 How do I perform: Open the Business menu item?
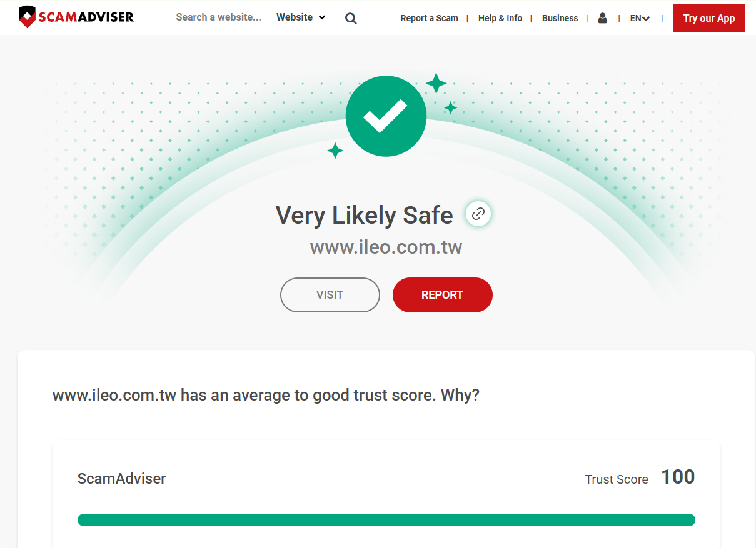click(560, 18)
